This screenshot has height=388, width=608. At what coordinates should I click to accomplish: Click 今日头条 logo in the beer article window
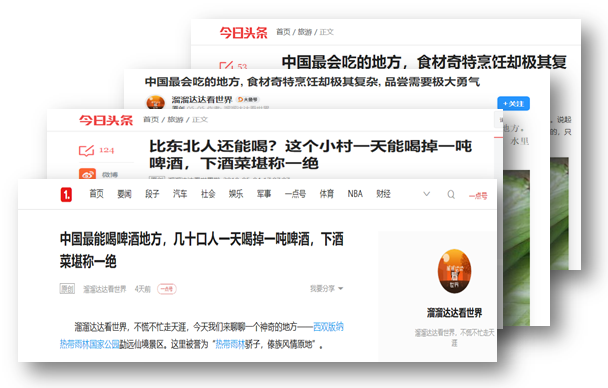point(106,120)
